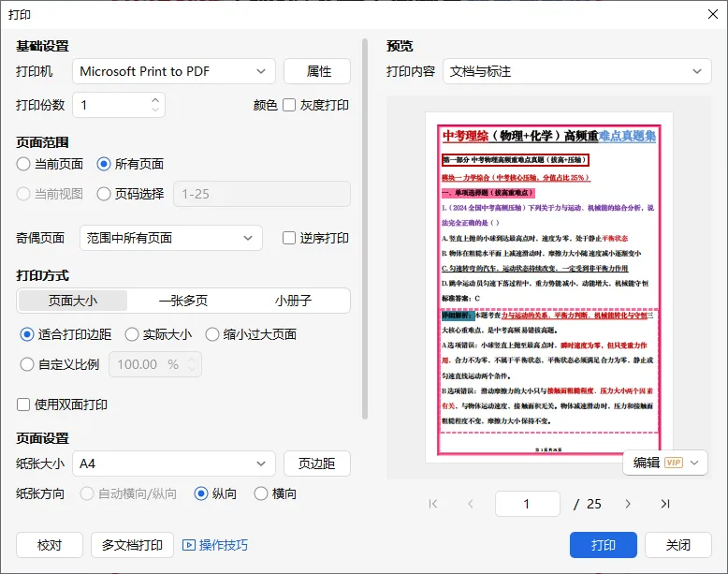This screenshot has height=574, width=728.
Task: Choose 缩小过大页面 option
Action: (212, 334)
